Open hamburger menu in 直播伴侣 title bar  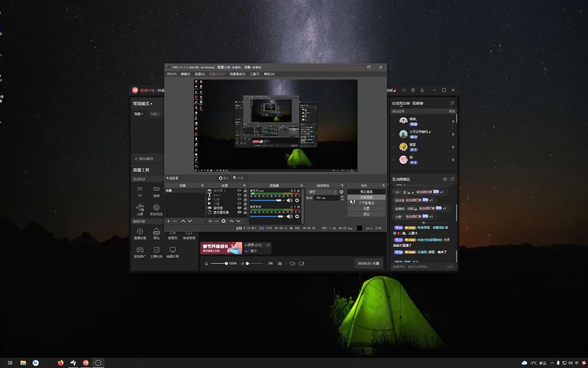[422, 90]
